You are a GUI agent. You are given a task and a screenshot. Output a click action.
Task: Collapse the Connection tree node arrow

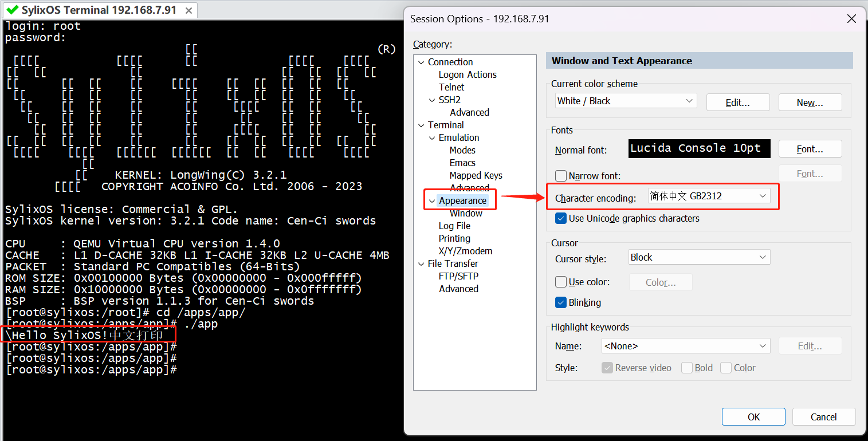coord(422,62)
